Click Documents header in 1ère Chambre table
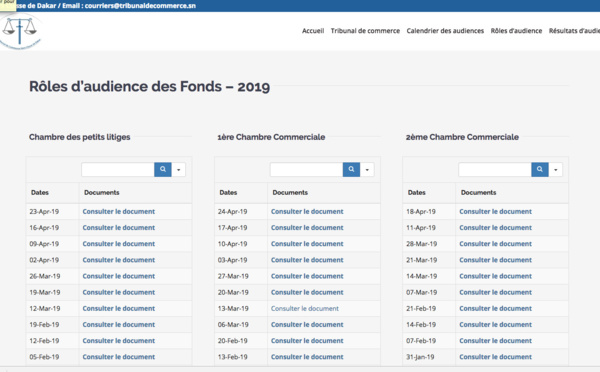This screenshot has height=372, width=600. click(x=290, y=193)
